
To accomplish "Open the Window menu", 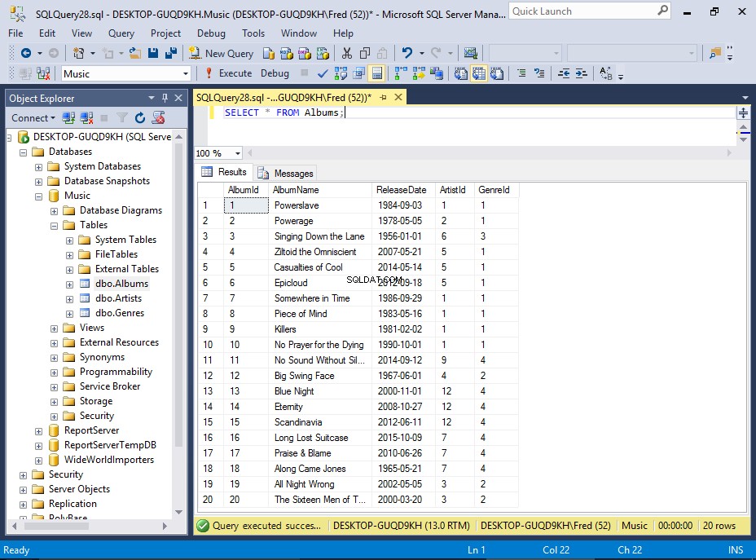I will tap(299, 33).
